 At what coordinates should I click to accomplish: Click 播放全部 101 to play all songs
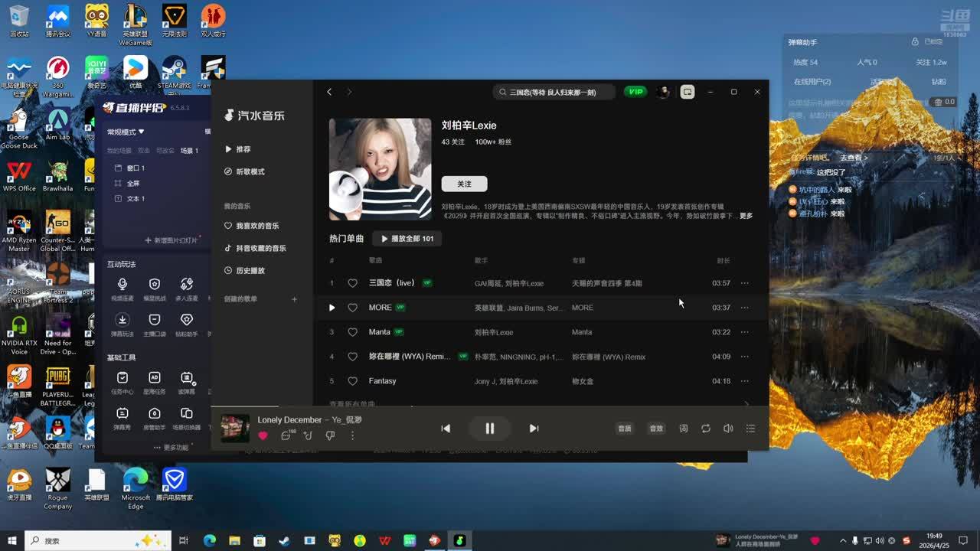click(x=407, y=239)
